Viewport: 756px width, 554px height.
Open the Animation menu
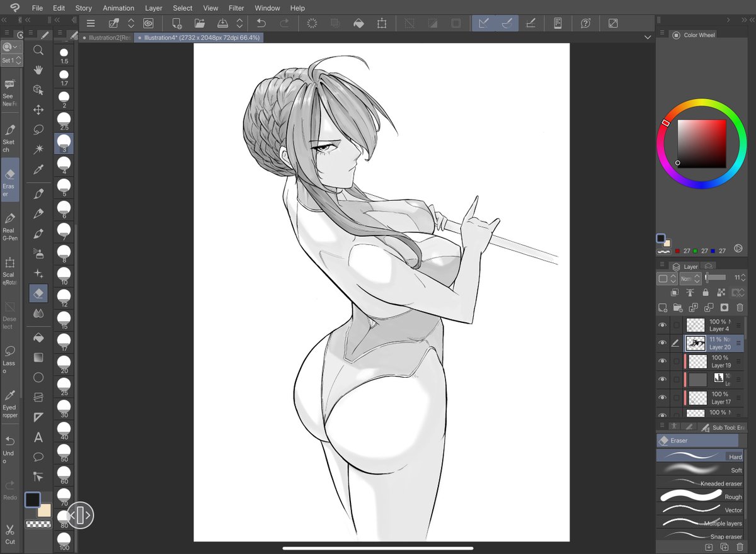pos(118,8)
